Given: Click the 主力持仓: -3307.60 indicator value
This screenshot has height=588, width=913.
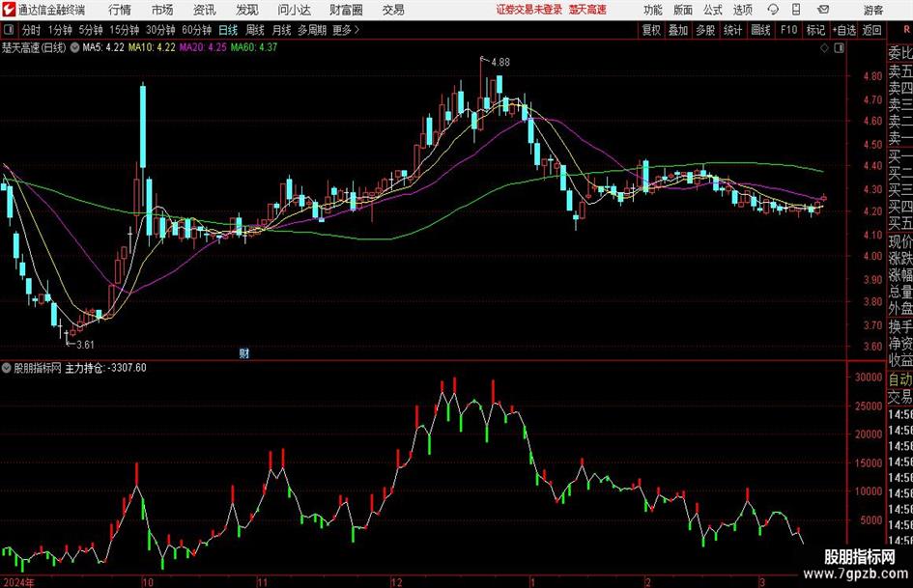Looking at the screenshot, I should (x=105, y=368).
